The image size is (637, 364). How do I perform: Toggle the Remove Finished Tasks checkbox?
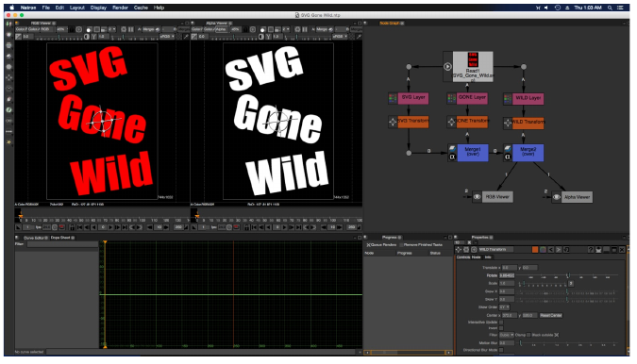tap(401, 244)
